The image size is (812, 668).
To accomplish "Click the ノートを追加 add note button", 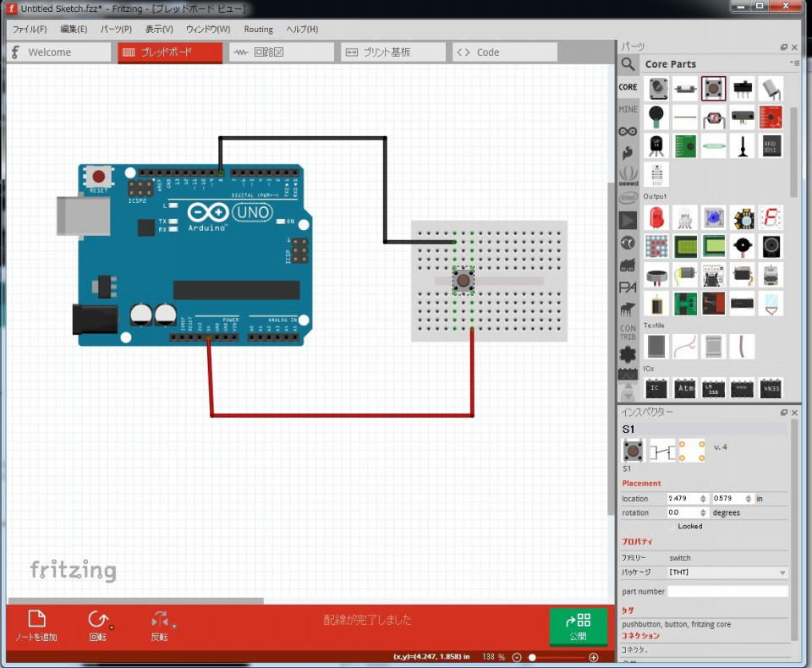I will 36,626.
